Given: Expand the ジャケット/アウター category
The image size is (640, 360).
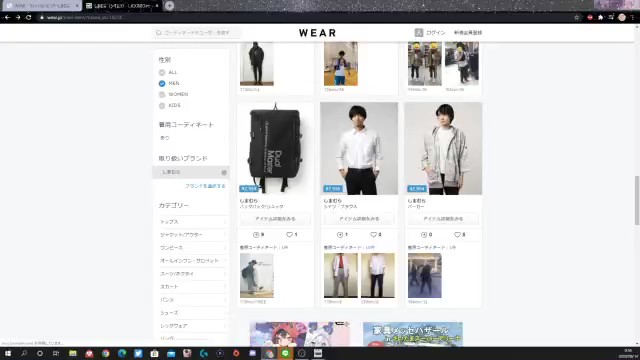Looking at the screenshot, I should coord(192,235).
